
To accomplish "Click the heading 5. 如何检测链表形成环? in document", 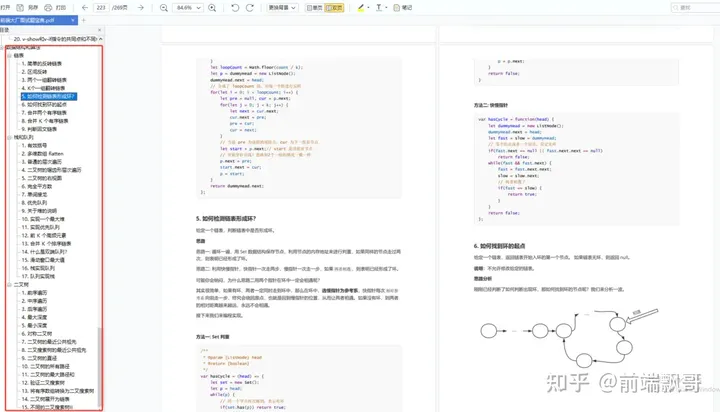I will (225, 219).
